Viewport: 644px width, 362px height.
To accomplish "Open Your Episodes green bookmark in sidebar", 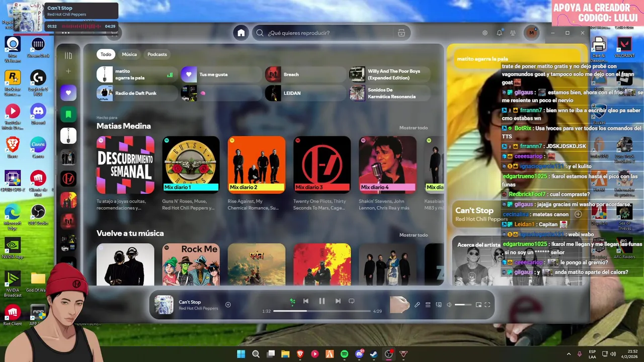I will point(68,114).
